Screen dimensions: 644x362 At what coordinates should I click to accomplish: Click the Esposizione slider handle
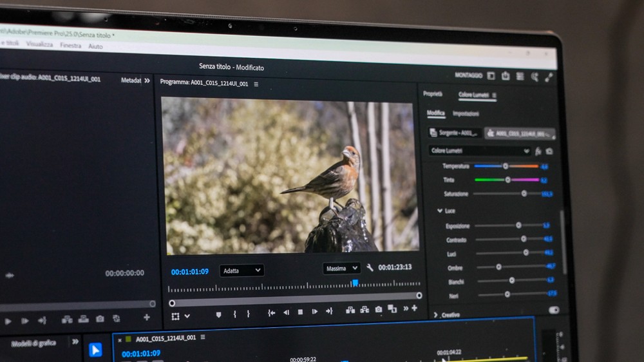coord(518,225)
